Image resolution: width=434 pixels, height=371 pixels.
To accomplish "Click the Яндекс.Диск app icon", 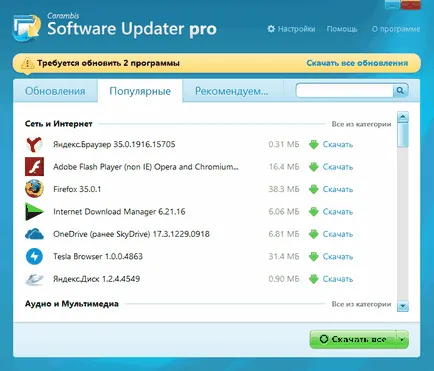I will point(34,279).
